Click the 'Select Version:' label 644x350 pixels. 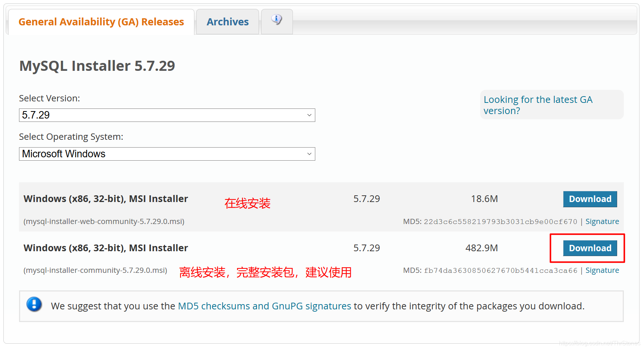[50, 98]
